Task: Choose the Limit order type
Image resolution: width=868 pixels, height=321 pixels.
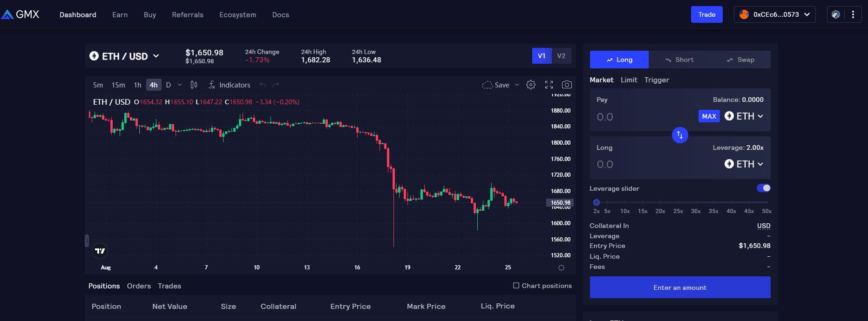Action: (629, 80)
